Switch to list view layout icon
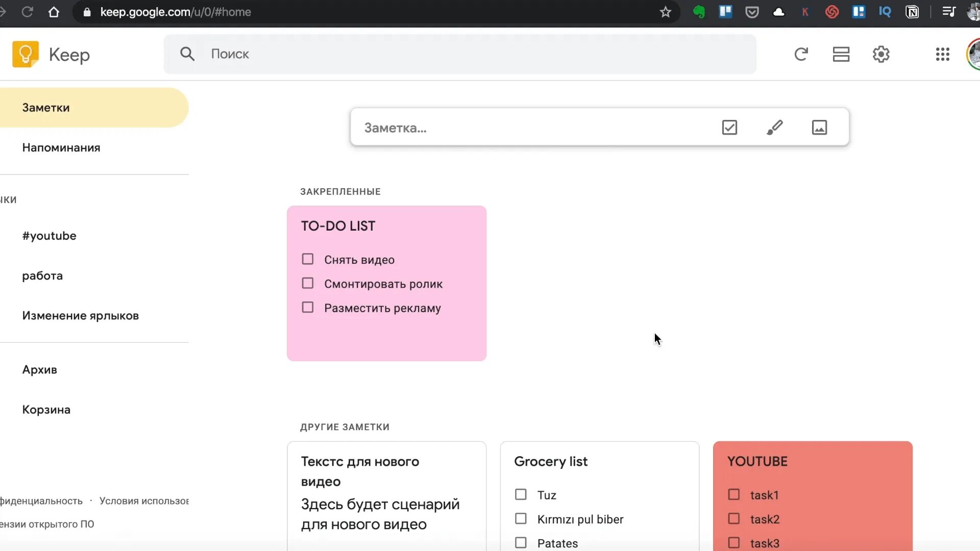This screenshot has height=551, width=980. tap(841, 54)
